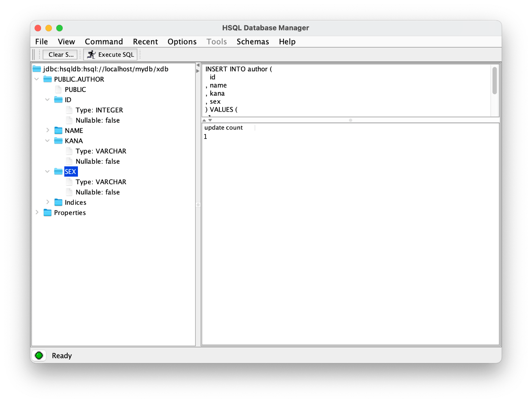Screen dimensions: 532x403
Task: Click the right expand arrow on vertical splitter
Action: [198, 71]
